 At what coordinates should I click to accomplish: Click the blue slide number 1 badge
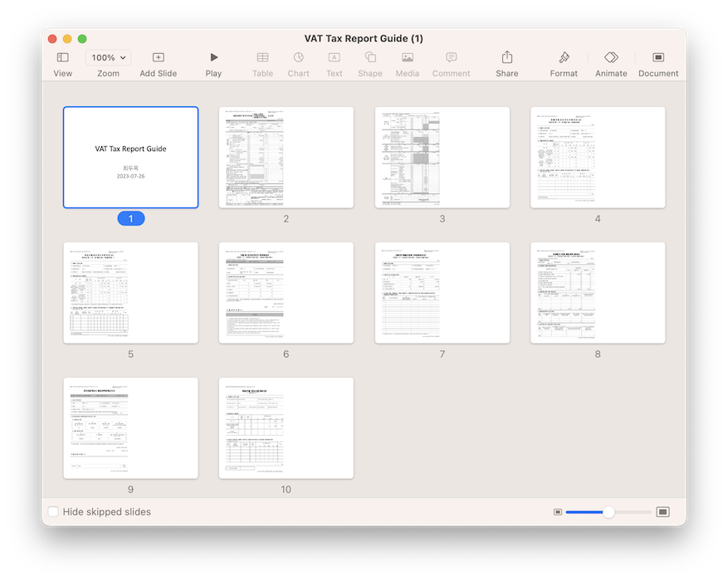tap(131, 218)
